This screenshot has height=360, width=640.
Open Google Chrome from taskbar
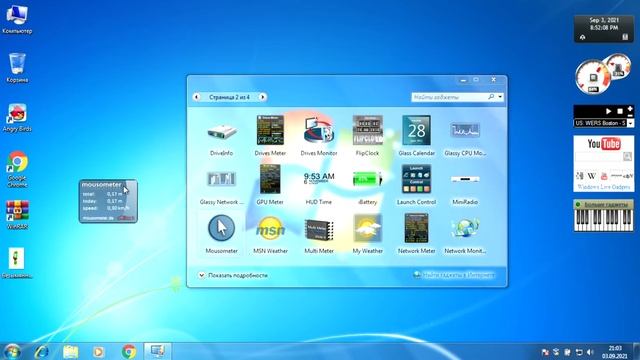129,351
